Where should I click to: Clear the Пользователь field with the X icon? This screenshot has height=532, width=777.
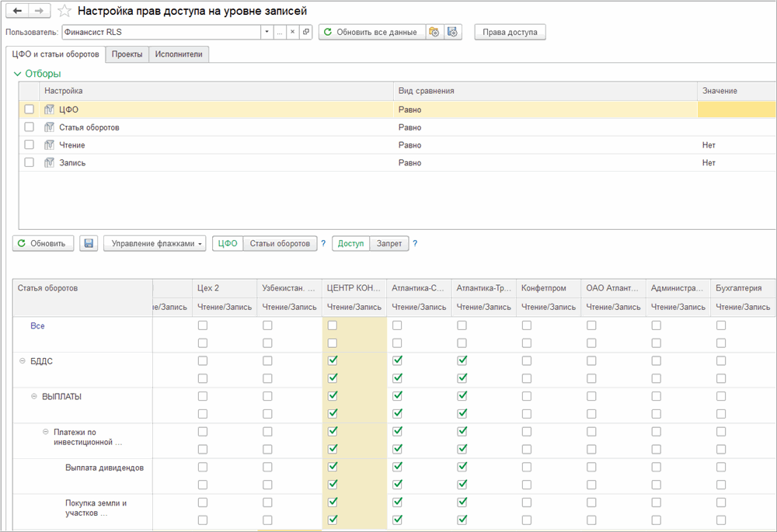(293, 32)
